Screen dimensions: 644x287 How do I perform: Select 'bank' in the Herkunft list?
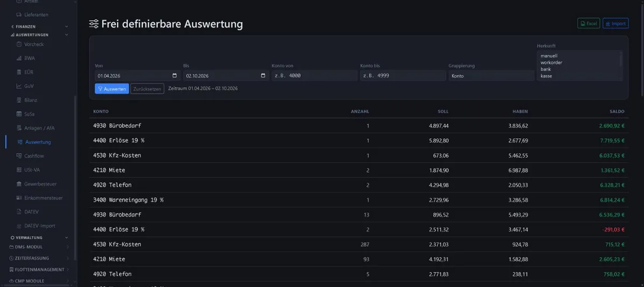click(x=546, y=69)
